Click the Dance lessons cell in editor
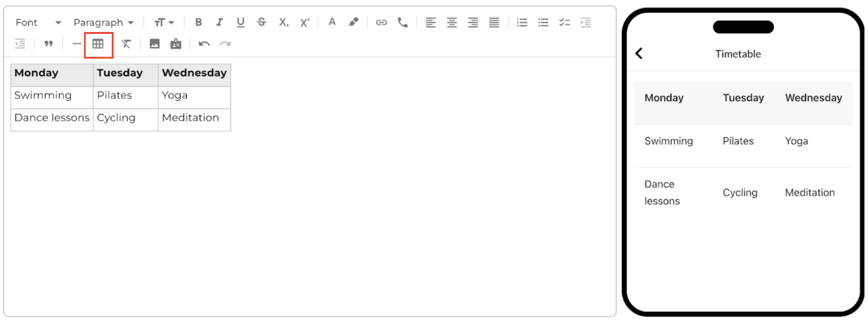Image resolution: width=868 pixels, height=320 pixels. point(52,118)
